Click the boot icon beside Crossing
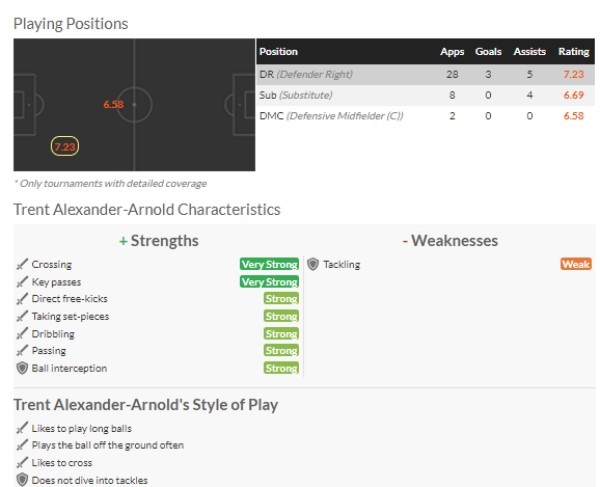 pos(21,265)
